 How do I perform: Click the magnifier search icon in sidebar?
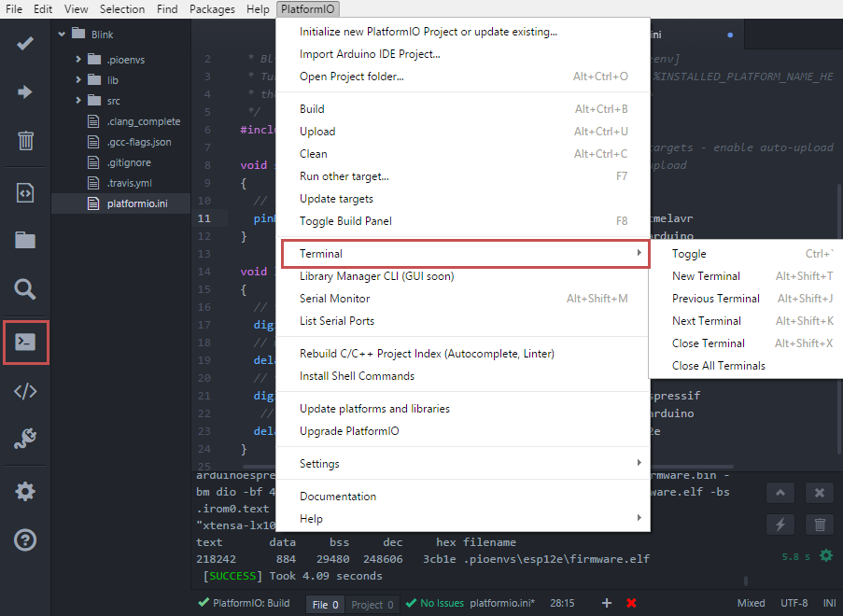click(24, 289)
